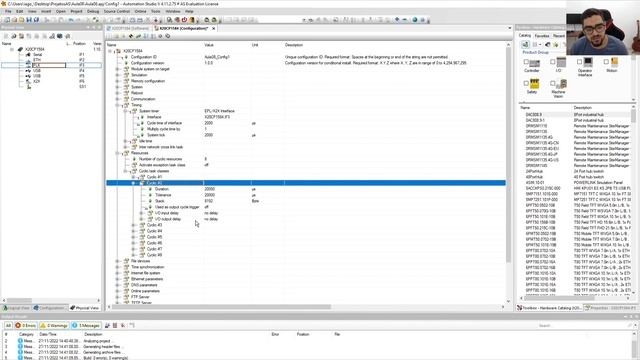Check the Operator Interface product group checkbox

pos(579,62)
